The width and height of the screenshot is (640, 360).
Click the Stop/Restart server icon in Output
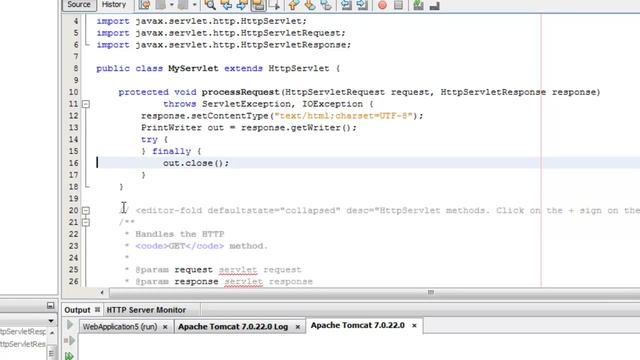[x=70, y=340]
